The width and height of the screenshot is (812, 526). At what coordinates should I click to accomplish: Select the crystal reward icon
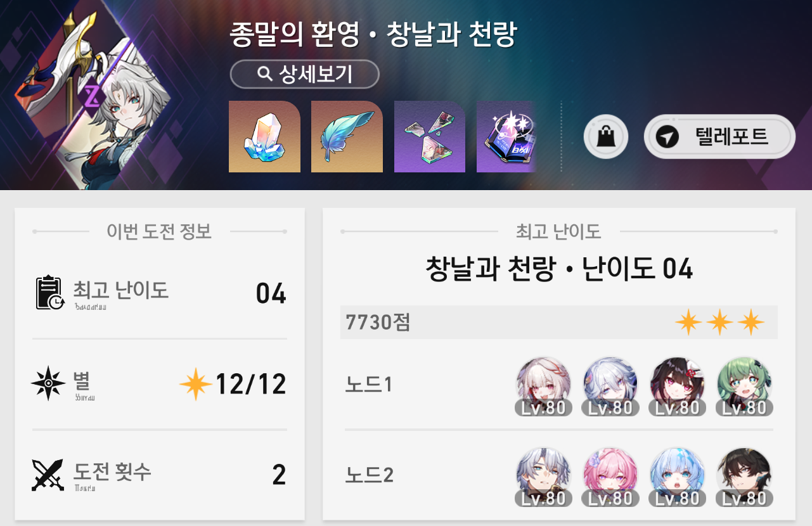tap(264, 136)
